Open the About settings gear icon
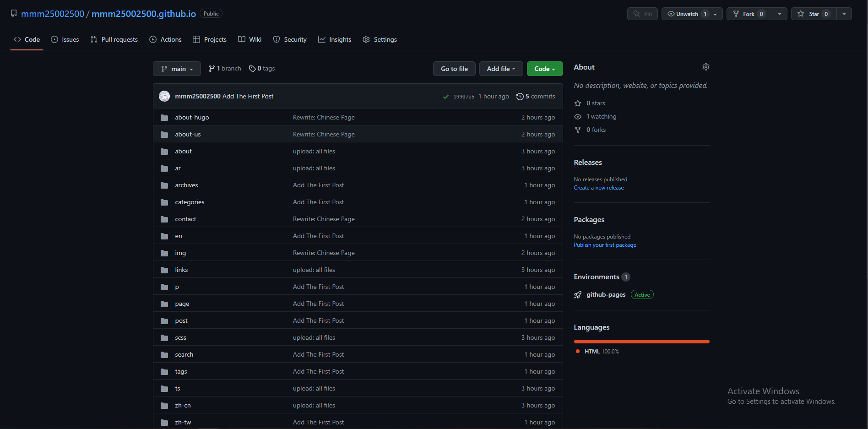The height and width of the screenshot is (429, 868). pyautogui.click(x=706, y=67)
